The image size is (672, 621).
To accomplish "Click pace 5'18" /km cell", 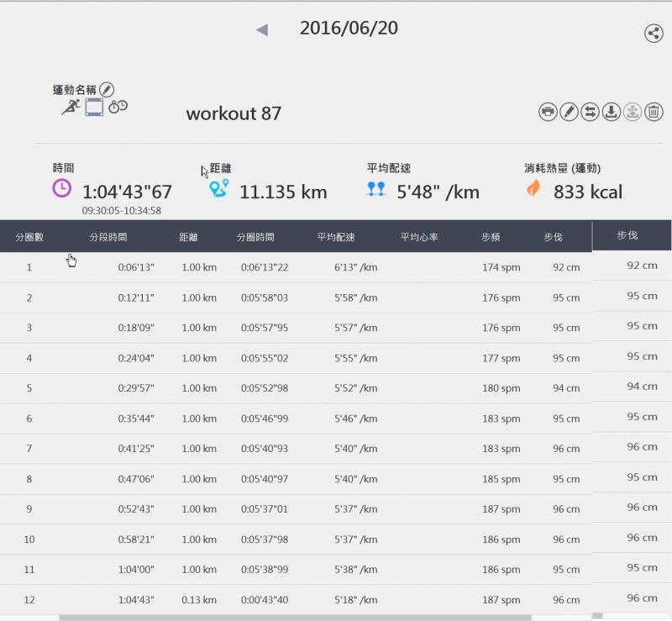I will point(355,599).
